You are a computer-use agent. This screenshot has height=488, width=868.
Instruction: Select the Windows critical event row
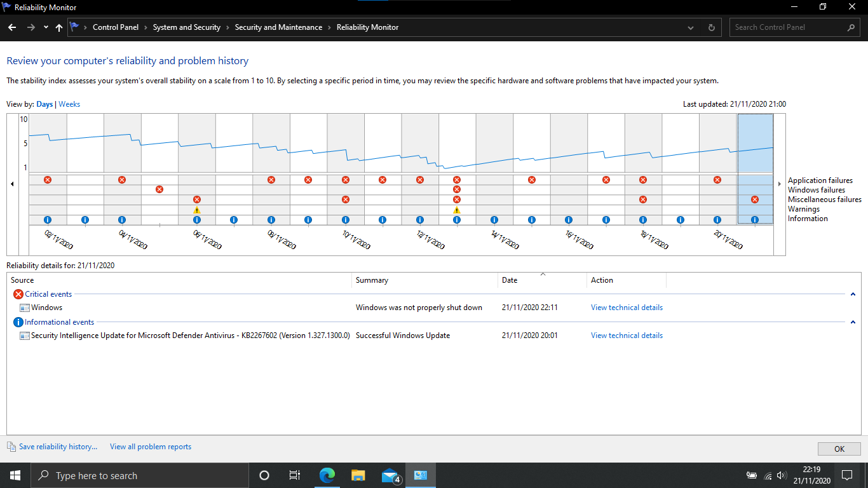point(434,308)
